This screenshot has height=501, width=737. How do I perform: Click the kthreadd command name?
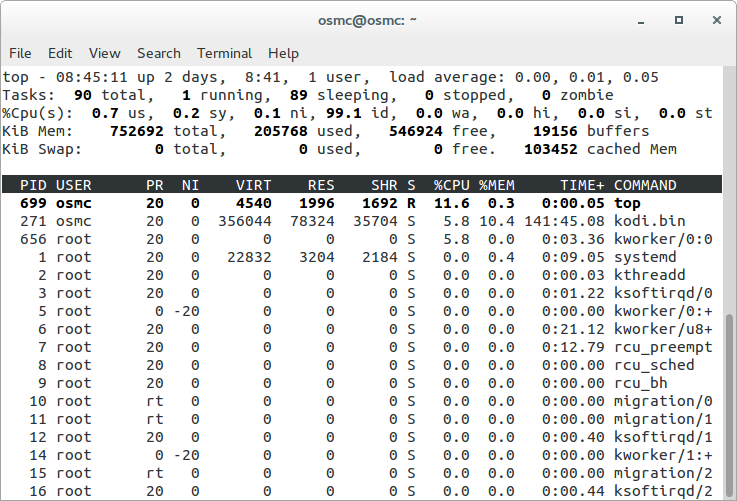click(x=650, y=275)
